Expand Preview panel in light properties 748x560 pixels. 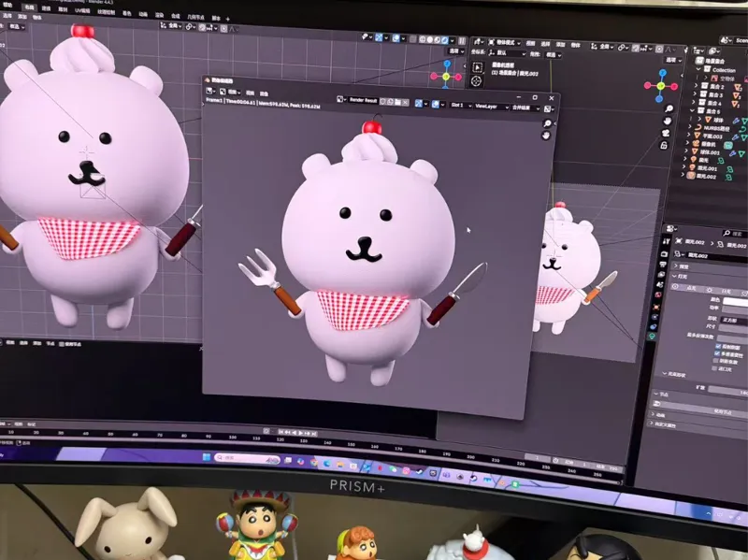pos(676,266)
